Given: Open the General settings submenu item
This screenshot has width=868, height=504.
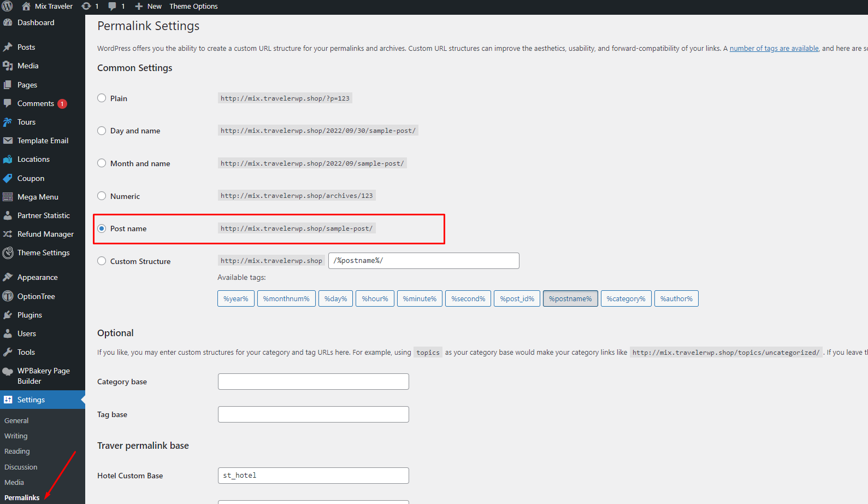Looking at the screenshot, I should pyautogui.click(x=16, y=420).
